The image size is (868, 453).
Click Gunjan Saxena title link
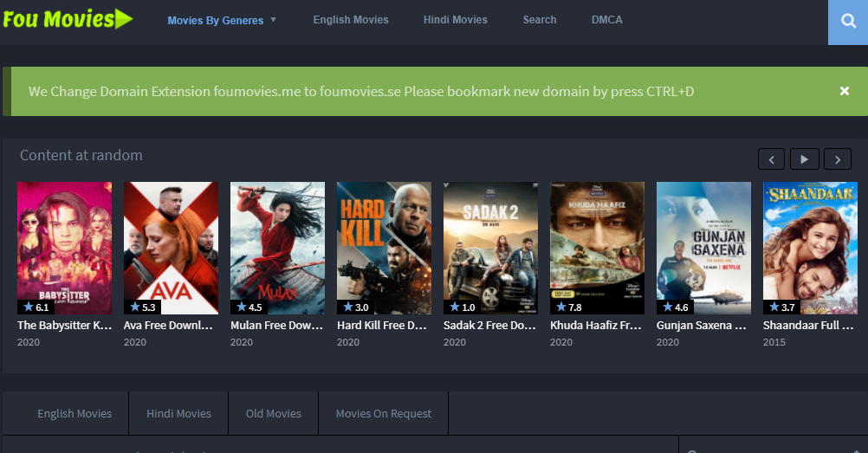[702, 325]
